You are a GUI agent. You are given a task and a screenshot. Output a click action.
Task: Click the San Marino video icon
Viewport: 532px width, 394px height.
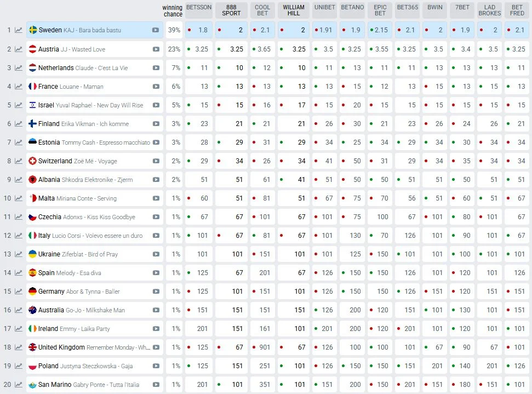tap(156, 385)
